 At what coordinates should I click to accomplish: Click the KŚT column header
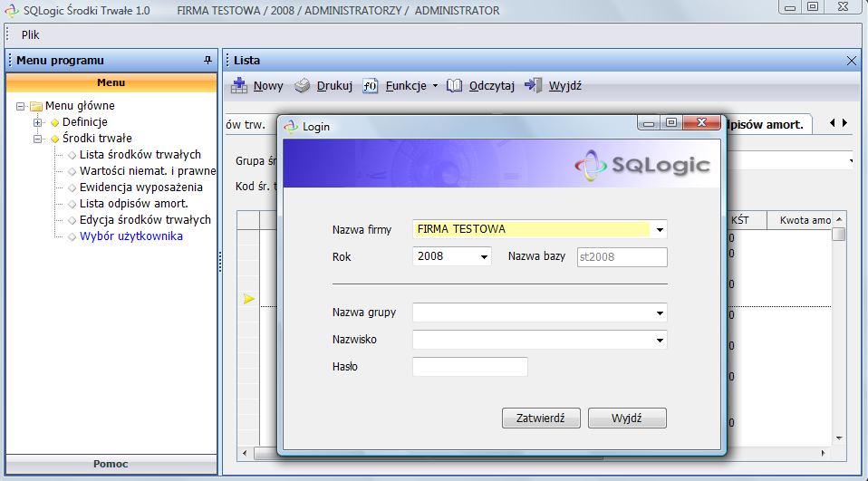tap(745, 220)
